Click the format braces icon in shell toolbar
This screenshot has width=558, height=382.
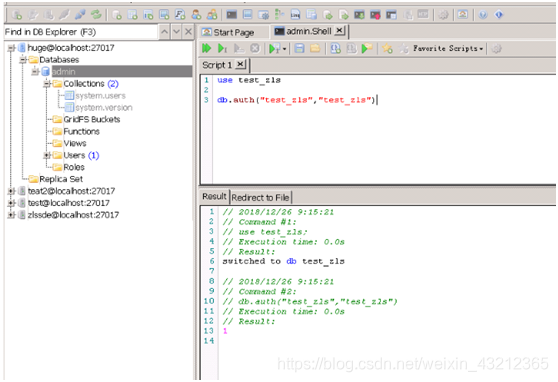pyautogui.click(x=335, y=48)
